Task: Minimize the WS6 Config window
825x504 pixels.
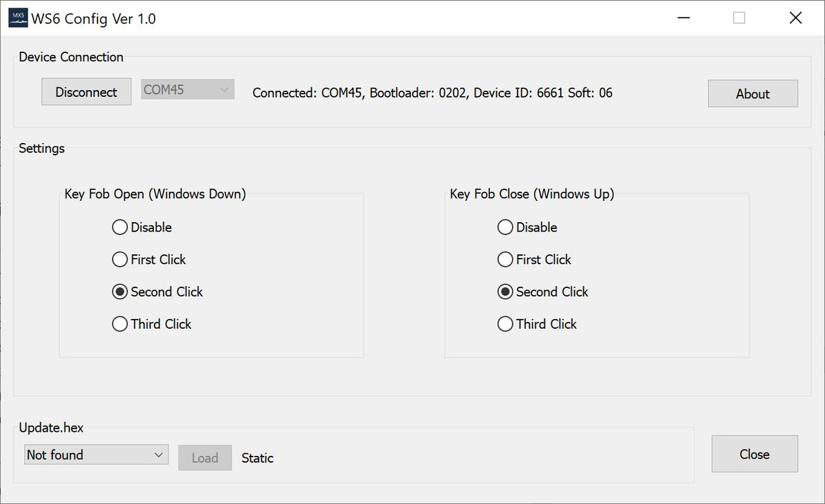Action: 683,18
